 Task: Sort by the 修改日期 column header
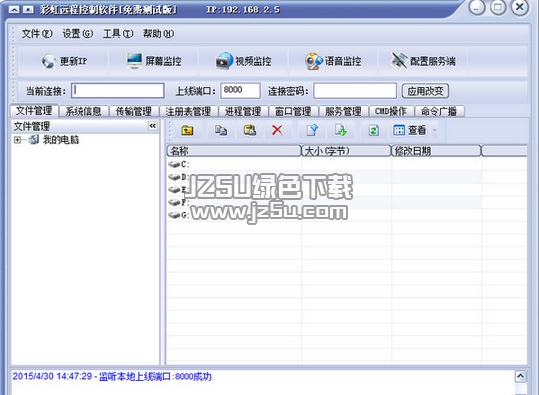436,151
